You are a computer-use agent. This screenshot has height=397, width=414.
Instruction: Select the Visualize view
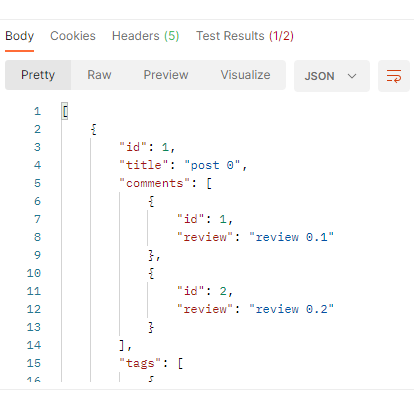pos(245,75)
